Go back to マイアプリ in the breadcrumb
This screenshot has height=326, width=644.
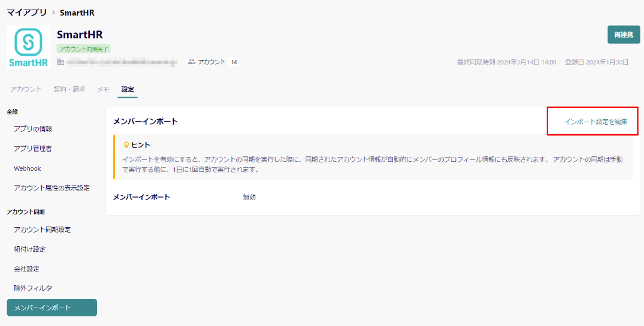pos(26,13)
